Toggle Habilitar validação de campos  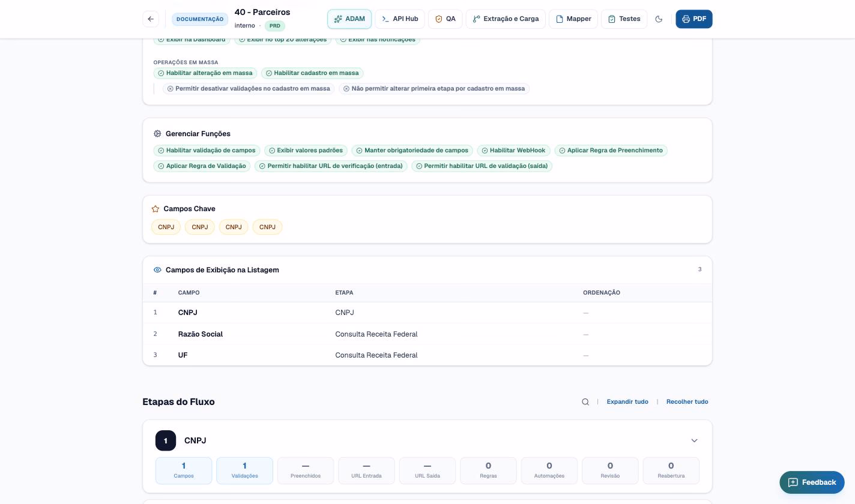tap(207, 151)
